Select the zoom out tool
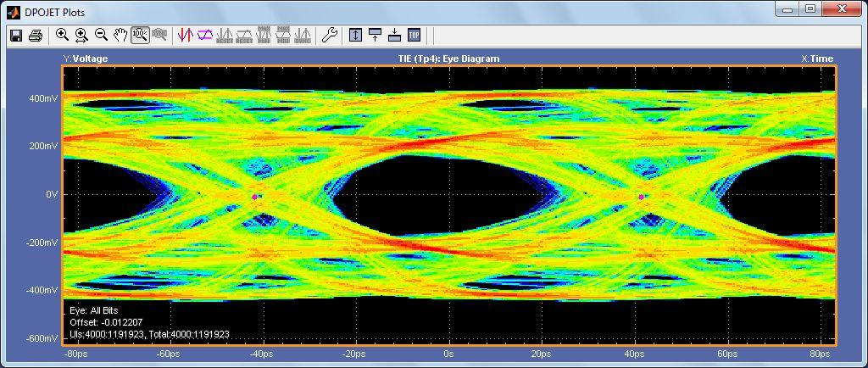This screenshot has width=868, height=368. [x=101, y=35]
